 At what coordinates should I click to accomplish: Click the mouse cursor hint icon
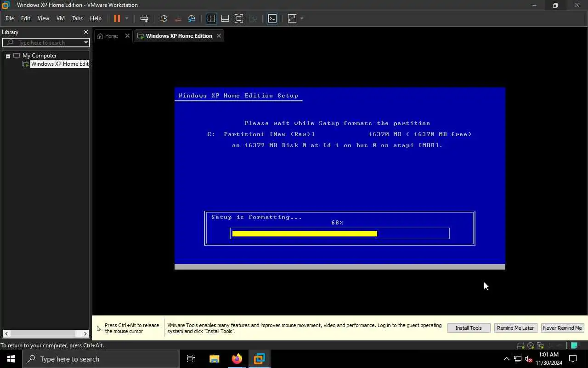99,328
